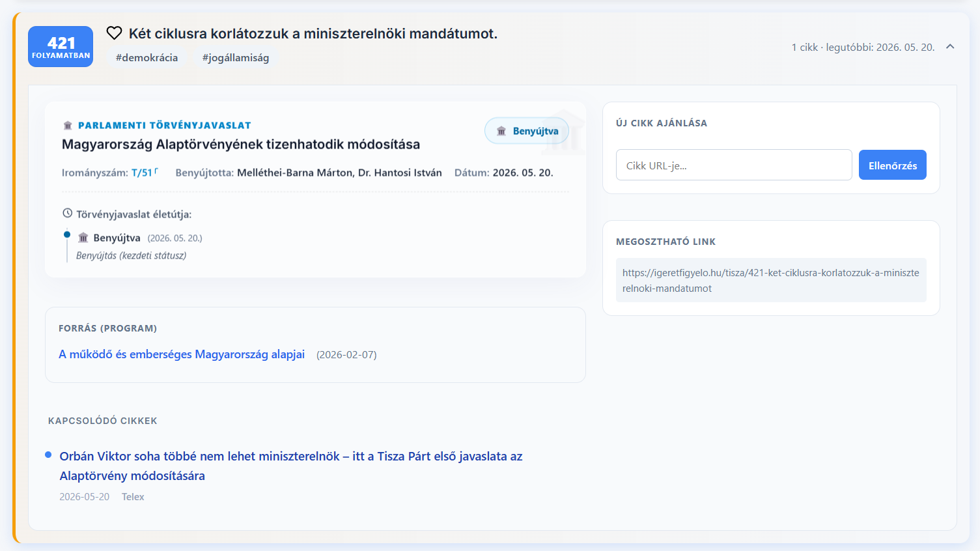Collapse the promise card with the chevron
Viewport: 980px width, 551px height.
[950, 47]
